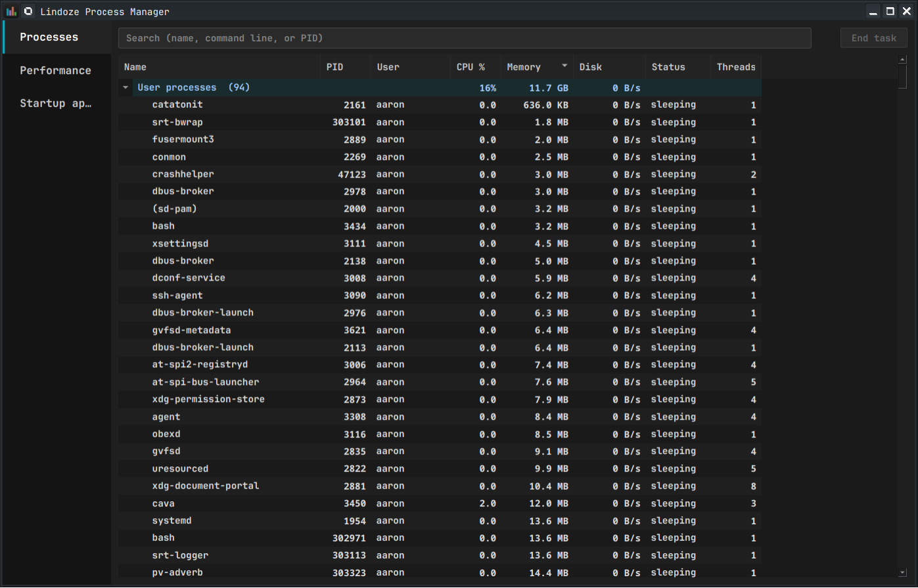Select the xdg-permission-store process
The width and height of the screenshot is (918, 588).
440,399
